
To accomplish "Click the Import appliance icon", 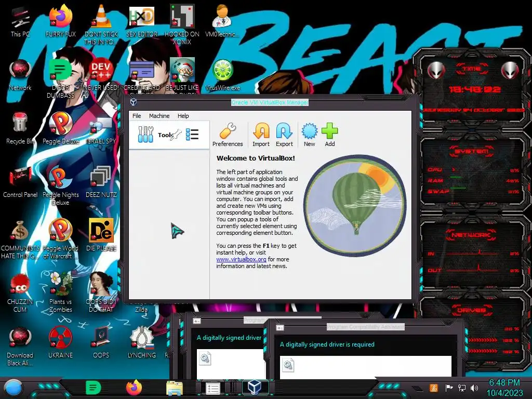I will 261,135.
